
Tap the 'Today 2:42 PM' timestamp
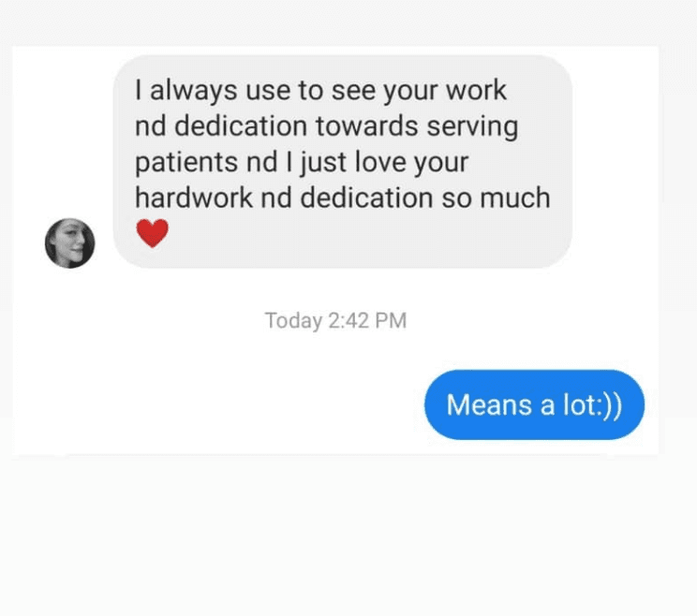[x=335, y=320]
